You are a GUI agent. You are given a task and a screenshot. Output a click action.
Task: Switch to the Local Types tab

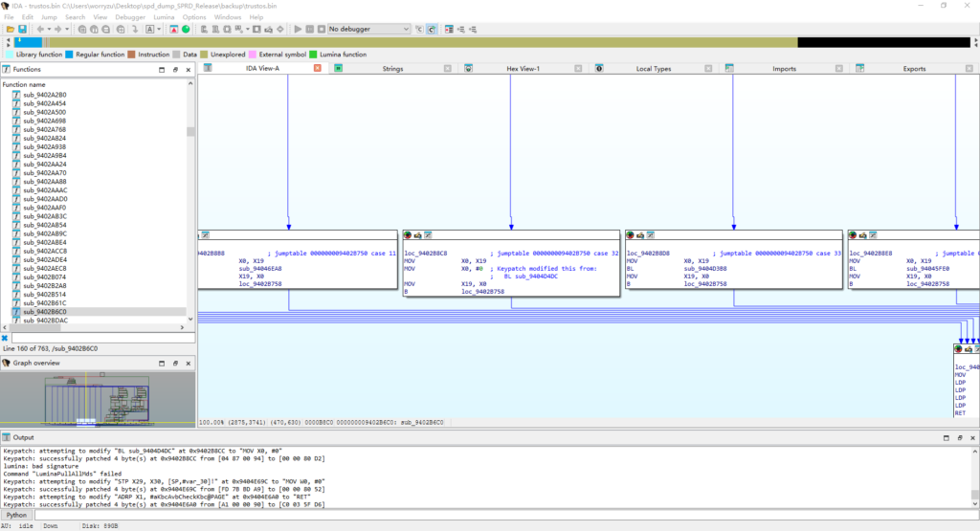[x=653, y=69]
